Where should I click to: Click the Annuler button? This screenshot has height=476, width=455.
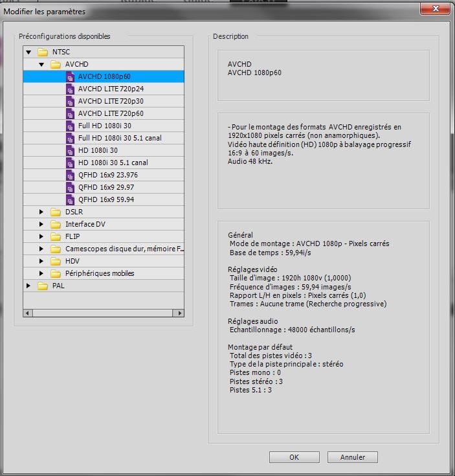351,457
